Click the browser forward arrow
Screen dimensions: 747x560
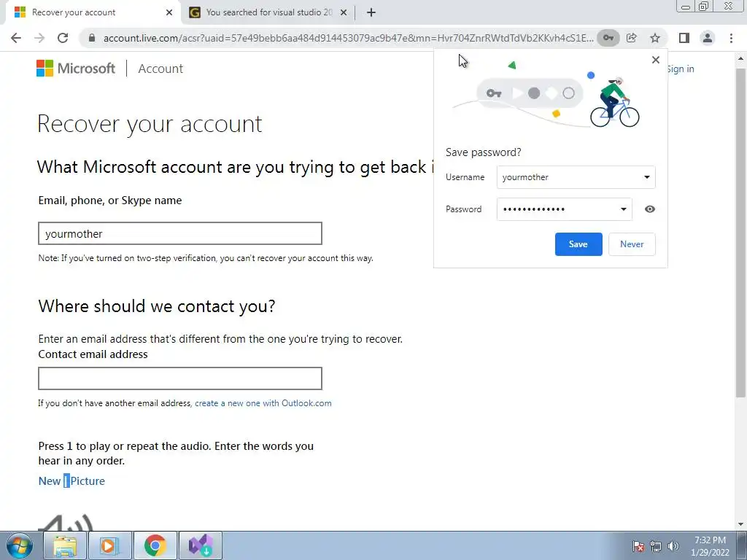[x=39, y=38]
